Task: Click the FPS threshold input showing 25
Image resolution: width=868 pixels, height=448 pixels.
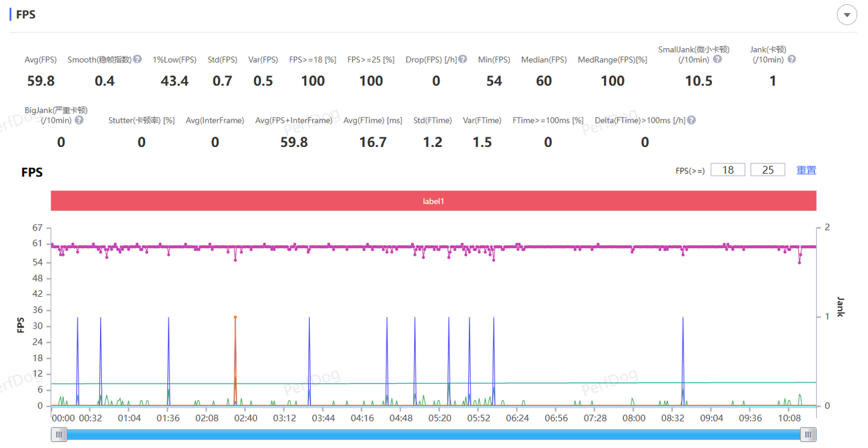Action: 767,170
